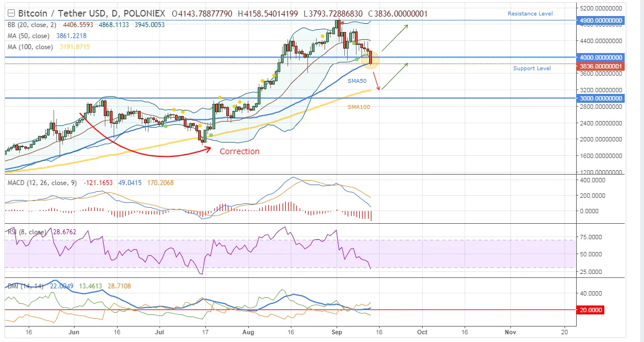Click the Jul label on the time axis
This screenshot has height=342, width=644.
click(x=160, y=332)
